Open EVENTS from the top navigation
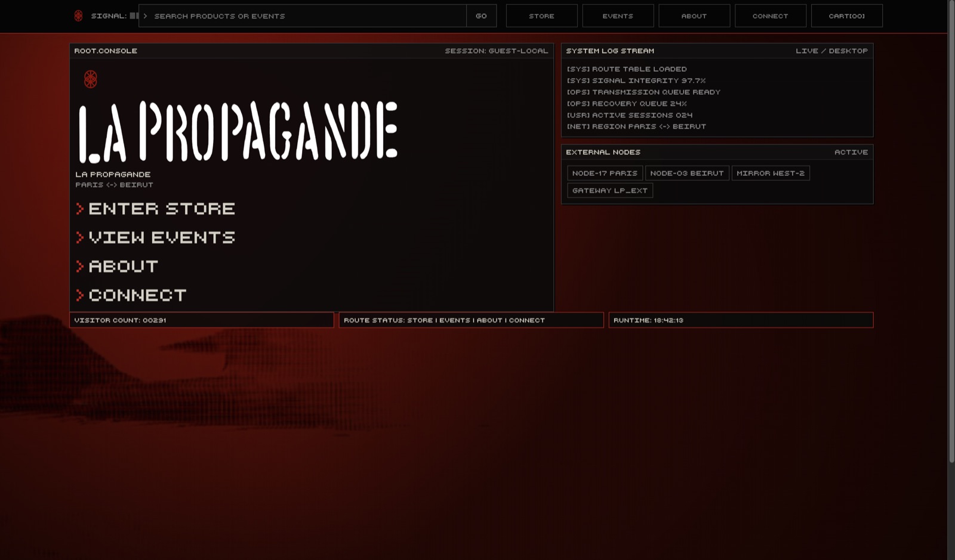The width and height of the screenshot is (955, 560). click(618, 16)
